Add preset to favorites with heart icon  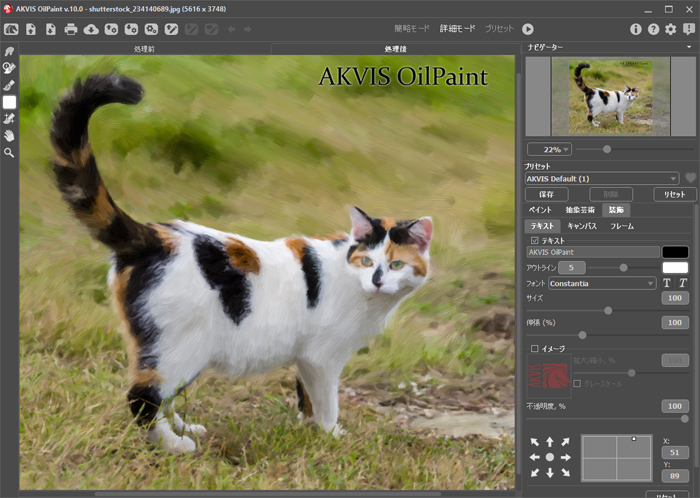tap(690, 178)
